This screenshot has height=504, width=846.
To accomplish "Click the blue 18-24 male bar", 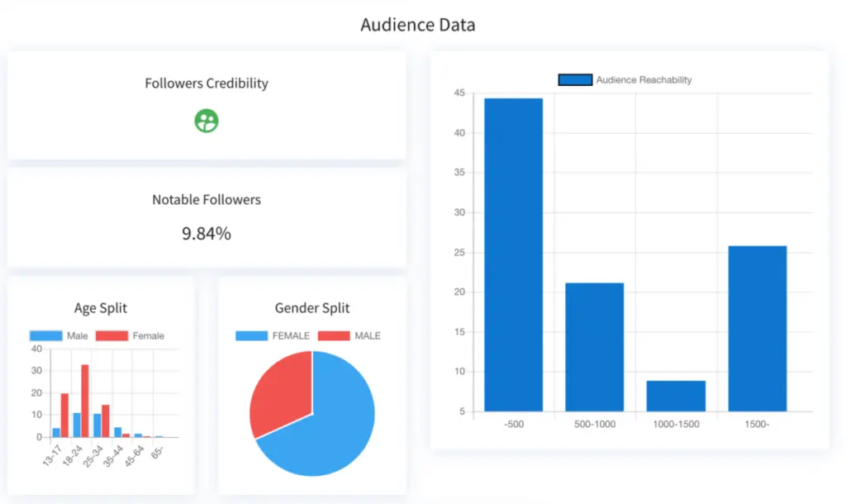I will (x=77, y=425).
